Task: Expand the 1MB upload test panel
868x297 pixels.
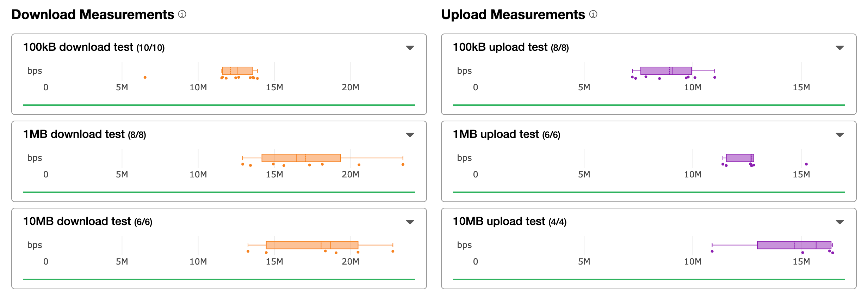Action: coord(839,135)
